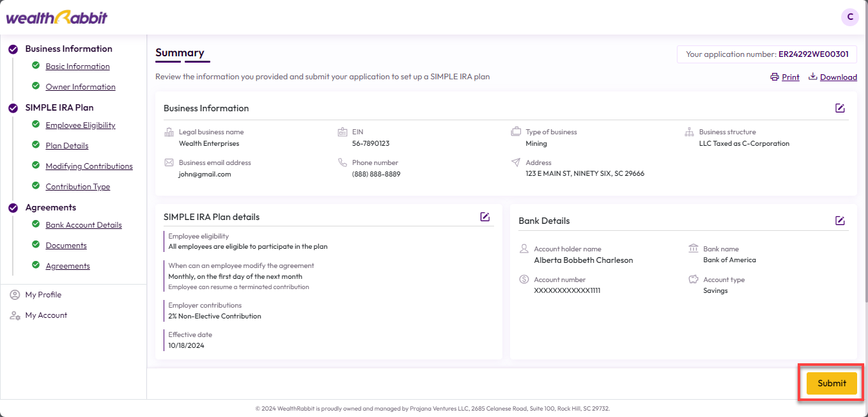The height and width of the screenshot is (417, 868).
Task: Click the Business structure hierarchy icon
Action: pos(689,132)
